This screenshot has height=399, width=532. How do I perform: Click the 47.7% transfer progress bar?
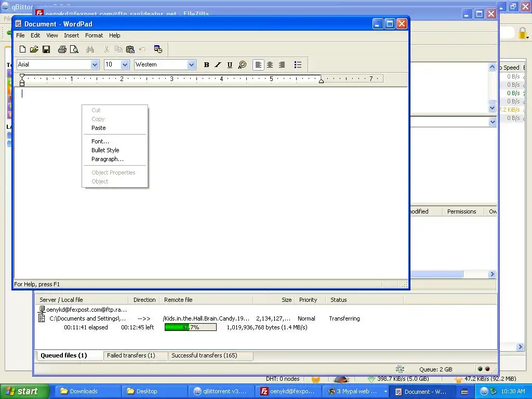(x=190, y=327)
